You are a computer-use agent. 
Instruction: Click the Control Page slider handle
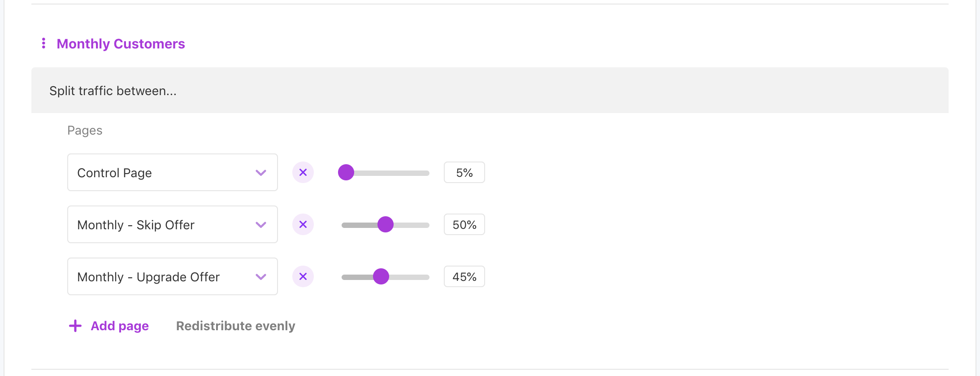point(346,172)
